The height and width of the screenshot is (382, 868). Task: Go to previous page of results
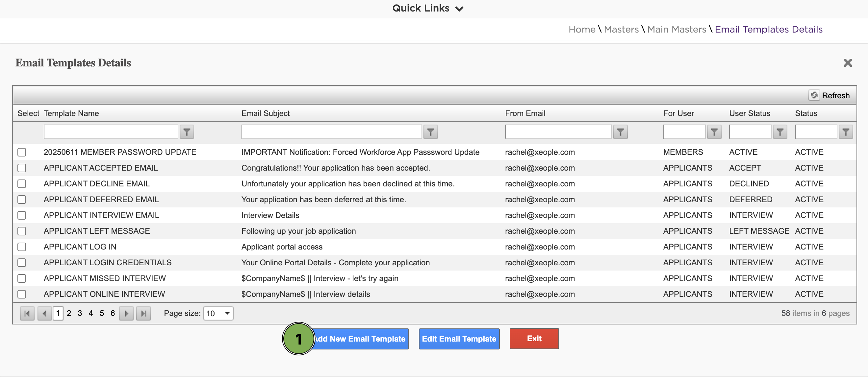44,313
